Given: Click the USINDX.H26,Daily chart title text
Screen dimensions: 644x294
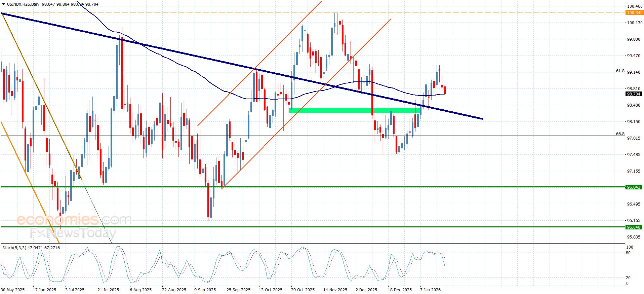Looking at the screenshot, I should pyautogui.click(x=23, y=4).
